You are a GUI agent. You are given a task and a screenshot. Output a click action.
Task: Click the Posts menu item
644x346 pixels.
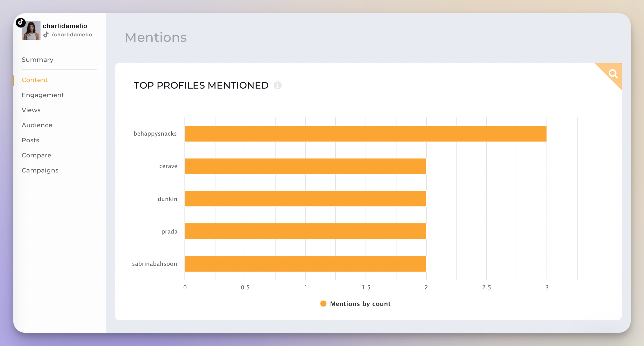(x=30, y=140)
